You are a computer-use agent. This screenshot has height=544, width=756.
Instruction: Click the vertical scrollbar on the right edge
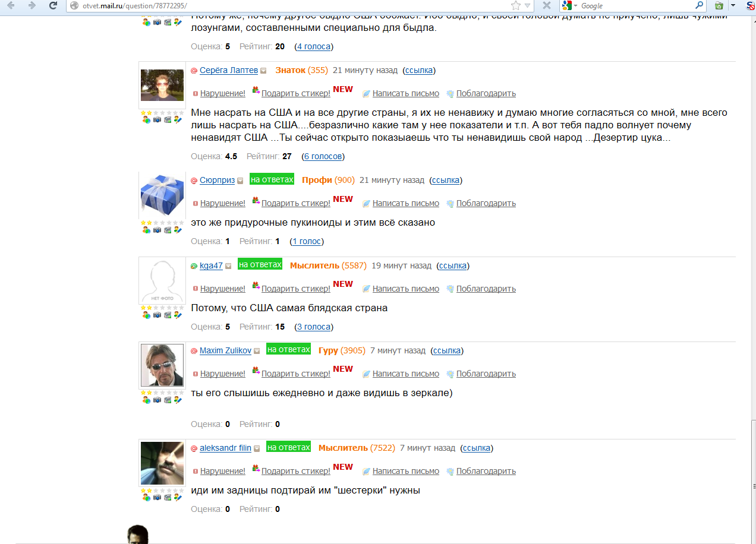pos(751,279)
